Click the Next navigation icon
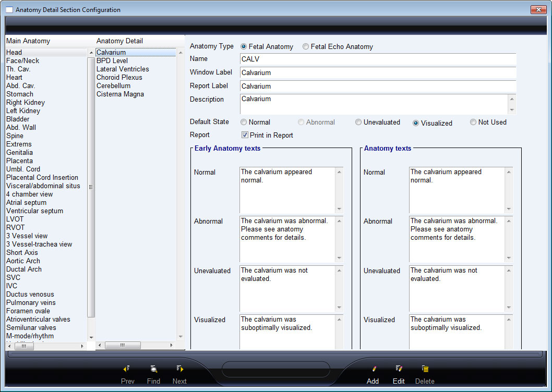Image resolution: width=552 pixels, height=392 pixels. (x=179, y=369)
